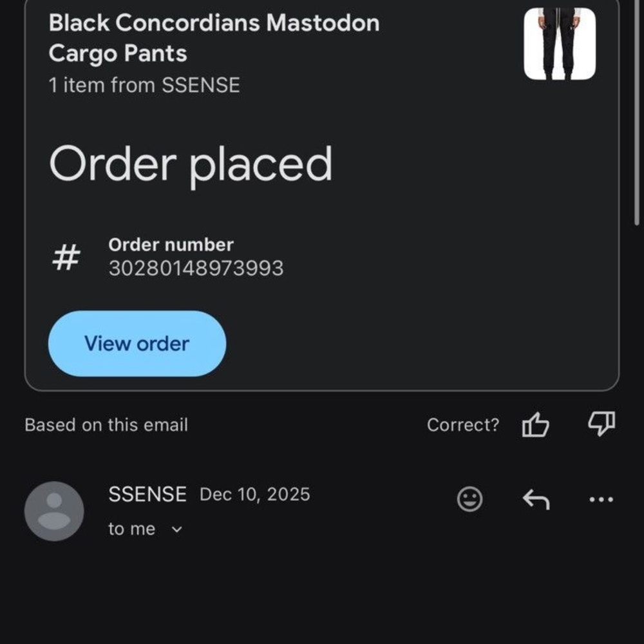Viewport: 644px width, 644px height.
Task: Open the three-dot more options menu
Action: pyautogui.click(x=600, y=499)
